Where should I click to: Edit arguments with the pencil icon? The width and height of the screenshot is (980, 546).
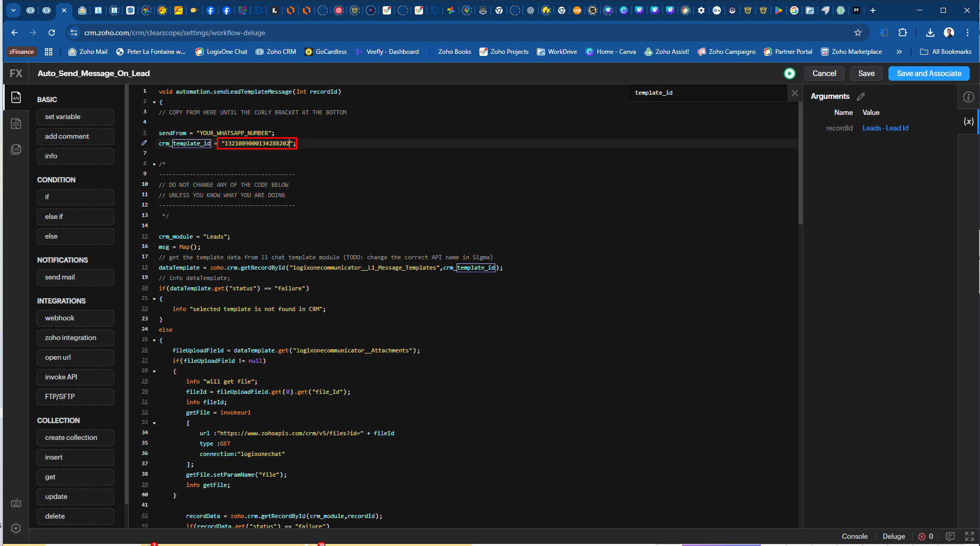click(861, 96)
